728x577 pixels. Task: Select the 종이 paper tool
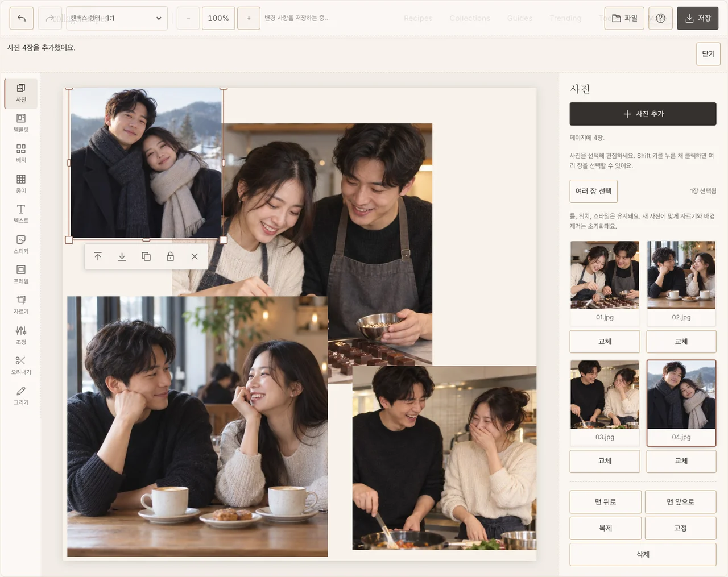21,184
